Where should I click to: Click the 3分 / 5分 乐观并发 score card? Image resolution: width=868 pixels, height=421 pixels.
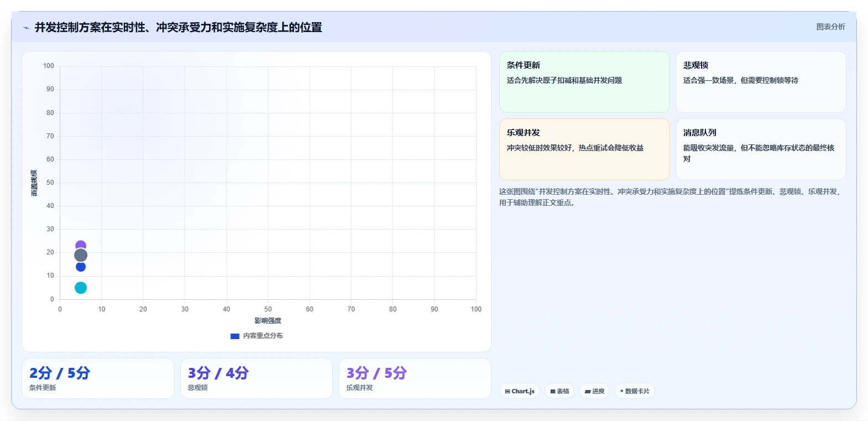tap(415, 378)
